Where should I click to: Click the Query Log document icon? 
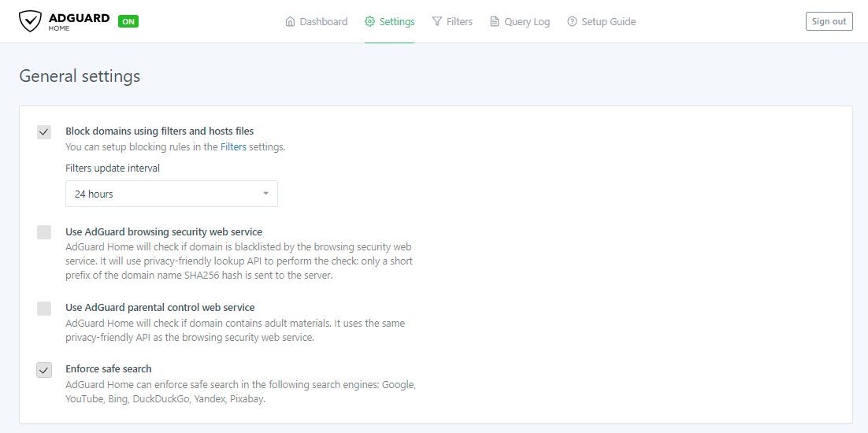495,22
